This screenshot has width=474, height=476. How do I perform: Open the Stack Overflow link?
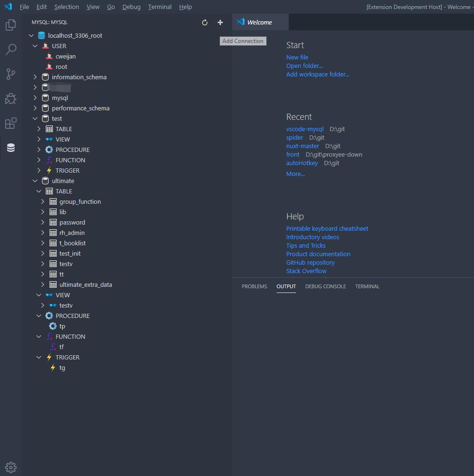[x=306, y=271]
